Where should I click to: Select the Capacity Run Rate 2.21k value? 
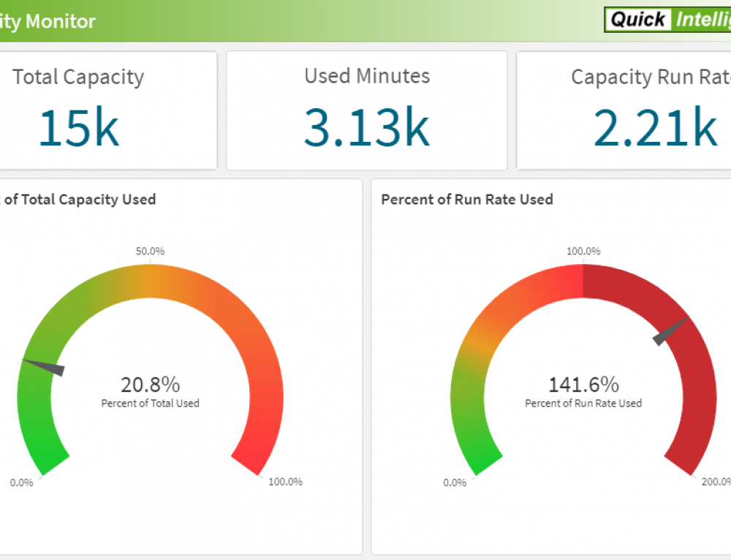point(654,126)
